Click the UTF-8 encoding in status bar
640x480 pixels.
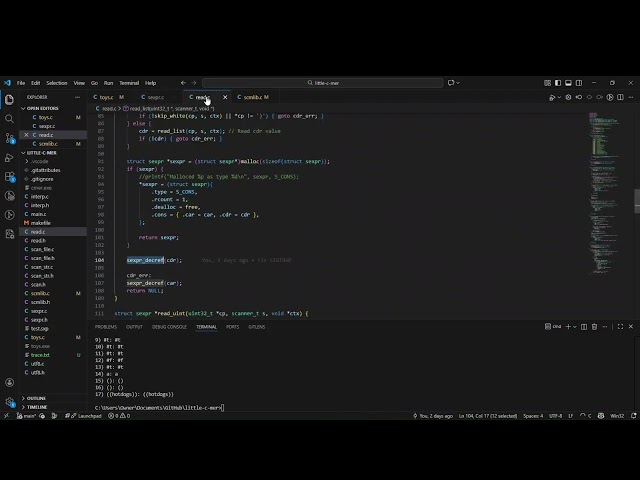(x=555, y=415)
